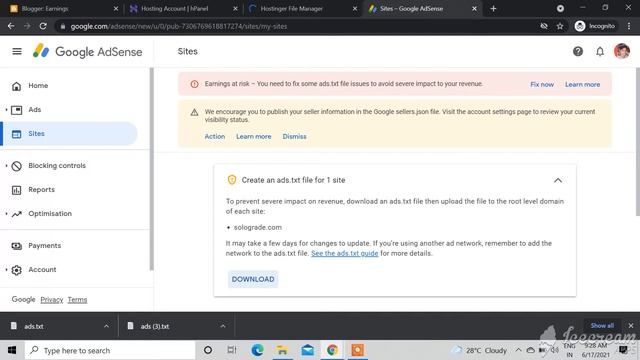The width and height of the screenshot is (640, 360).
Task: Open Mail app from taskbar
Action: (307, 350)
